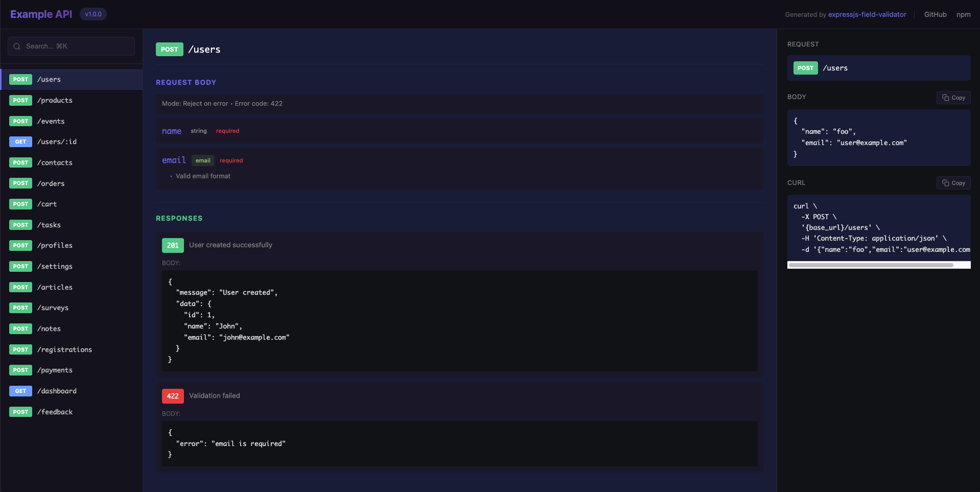980x492 pixels.
Task: Click the search input field
Action: tap(71, 46)
